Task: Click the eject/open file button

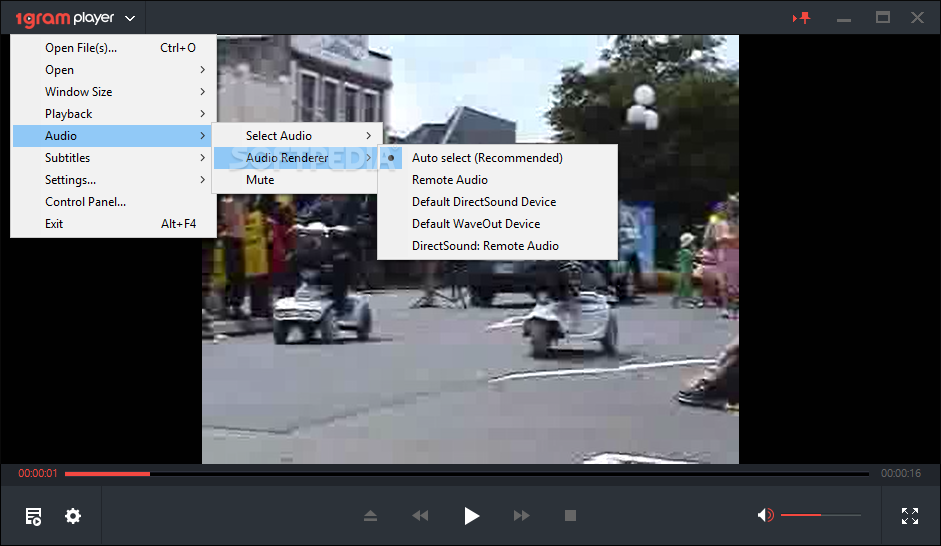Action: pyautogui.click(x=370, y=515)
